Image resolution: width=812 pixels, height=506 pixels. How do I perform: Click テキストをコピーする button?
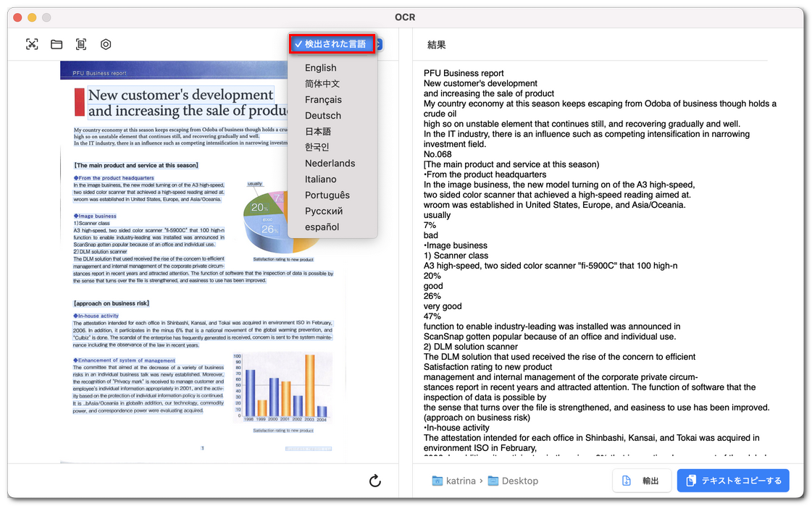(733, 481)
